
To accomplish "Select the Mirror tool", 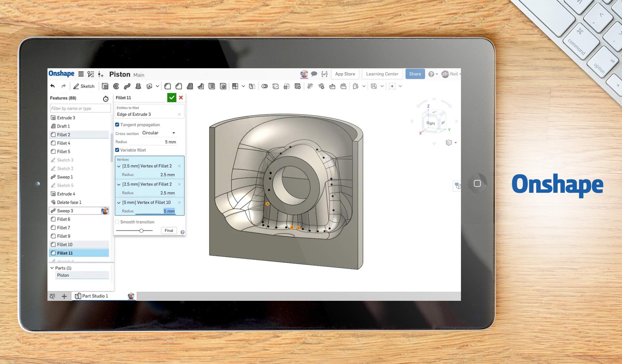I will point(252,86).
